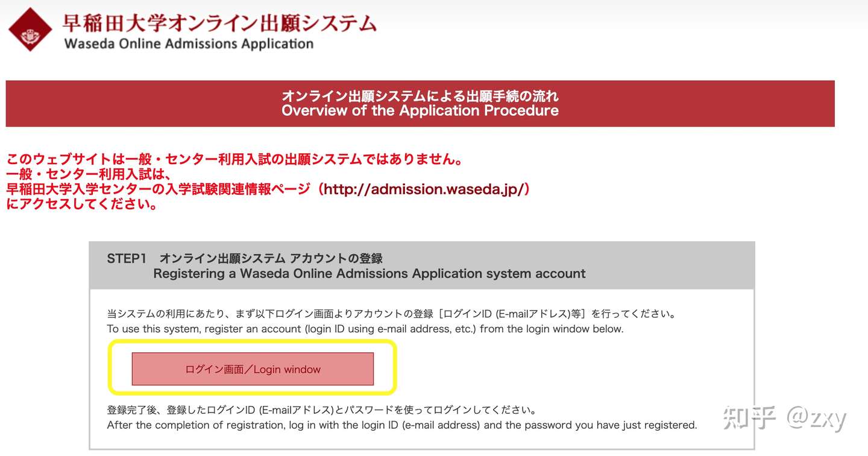This screenshot has height=456, width=868.
Task: Click the red line にアクセスしてください。
Action: point(82,204)
